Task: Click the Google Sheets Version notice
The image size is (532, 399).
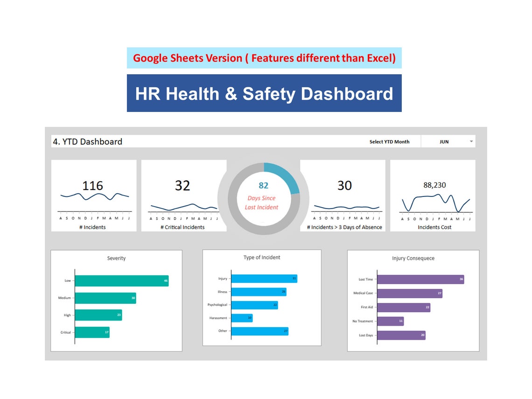Action: tap(264, 58)
